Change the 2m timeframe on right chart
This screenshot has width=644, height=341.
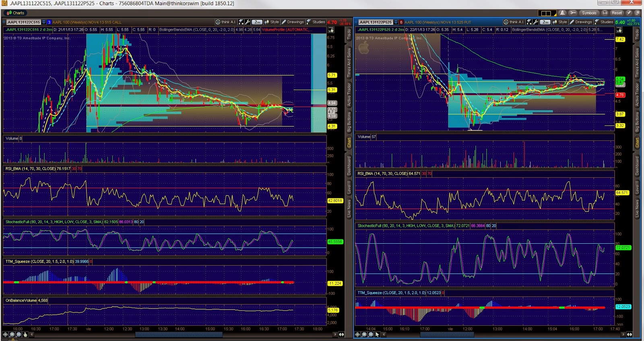click(x=545, y=22)
